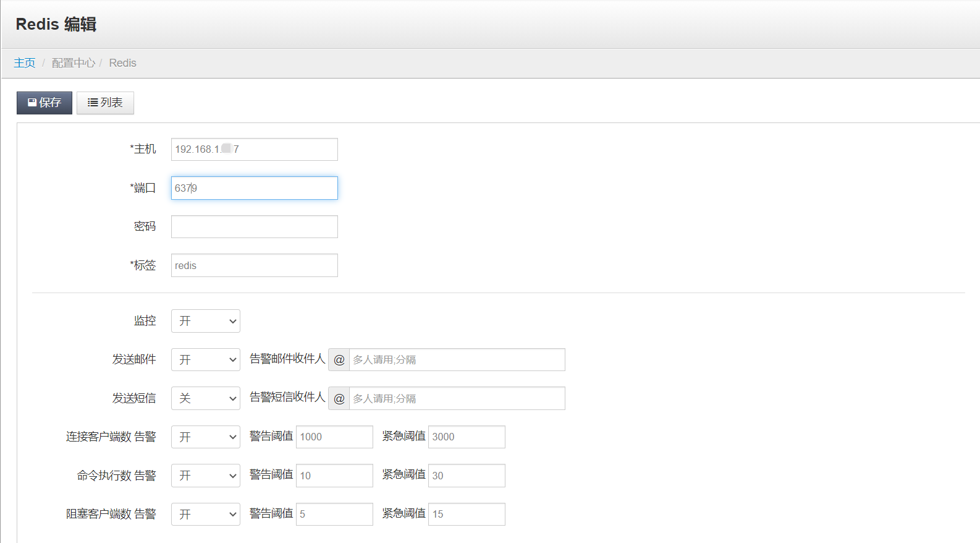Click the Redis 编辑 page title

click(56, 24)
